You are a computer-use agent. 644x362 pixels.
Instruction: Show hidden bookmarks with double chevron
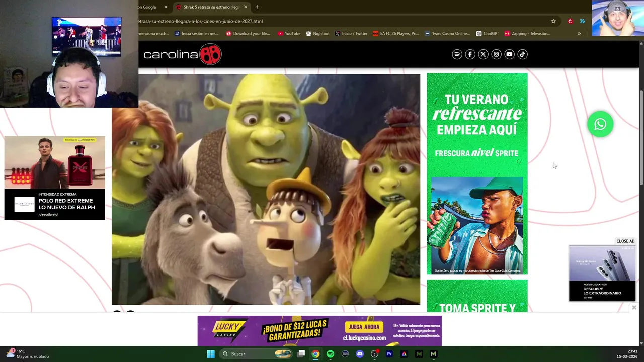point(579,34)
